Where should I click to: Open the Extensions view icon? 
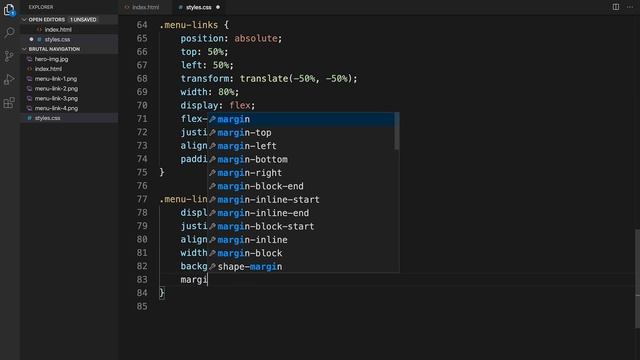pos(9,102)
